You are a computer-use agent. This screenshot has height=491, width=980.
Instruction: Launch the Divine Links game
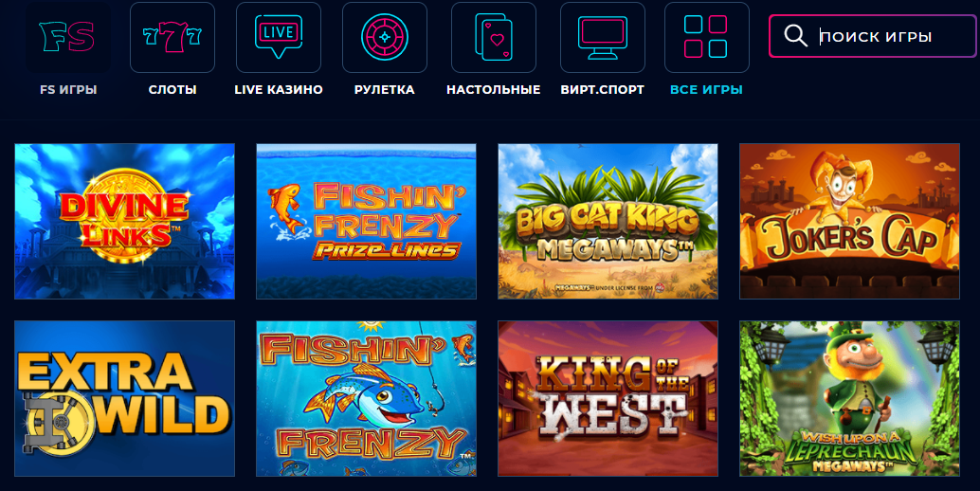[x=125, y=221]
